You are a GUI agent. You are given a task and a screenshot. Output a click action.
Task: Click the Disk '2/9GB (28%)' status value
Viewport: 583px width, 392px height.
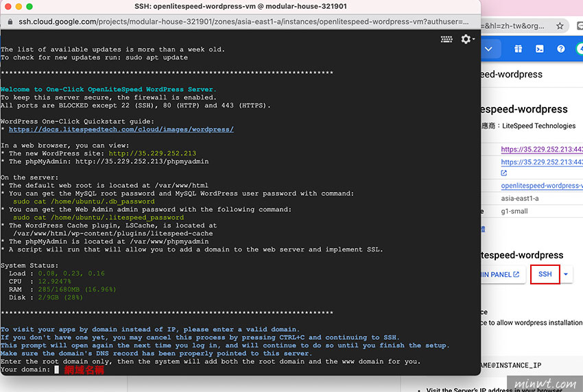[x=60, y=297]
